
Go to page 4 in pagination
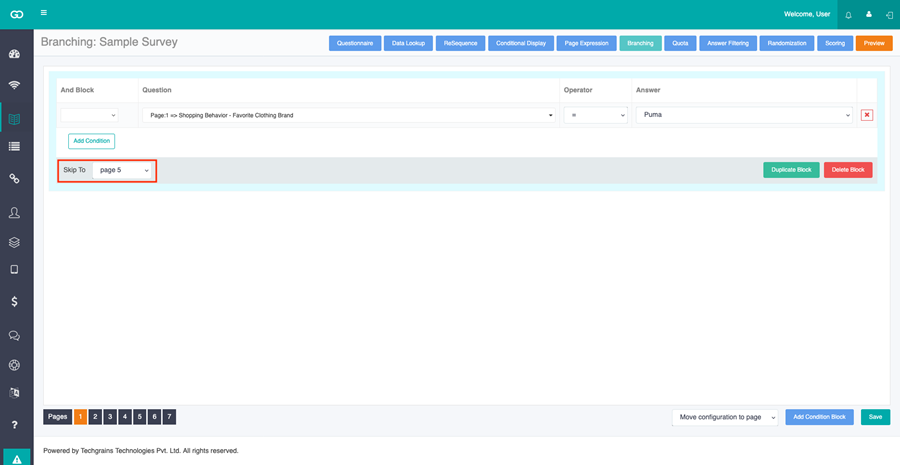[x=125, y=417]
